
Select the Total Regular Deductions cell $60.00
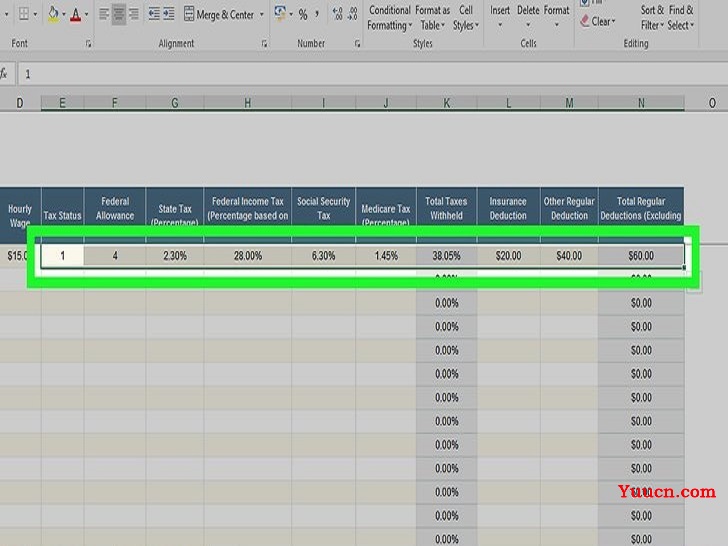(641, 256)
